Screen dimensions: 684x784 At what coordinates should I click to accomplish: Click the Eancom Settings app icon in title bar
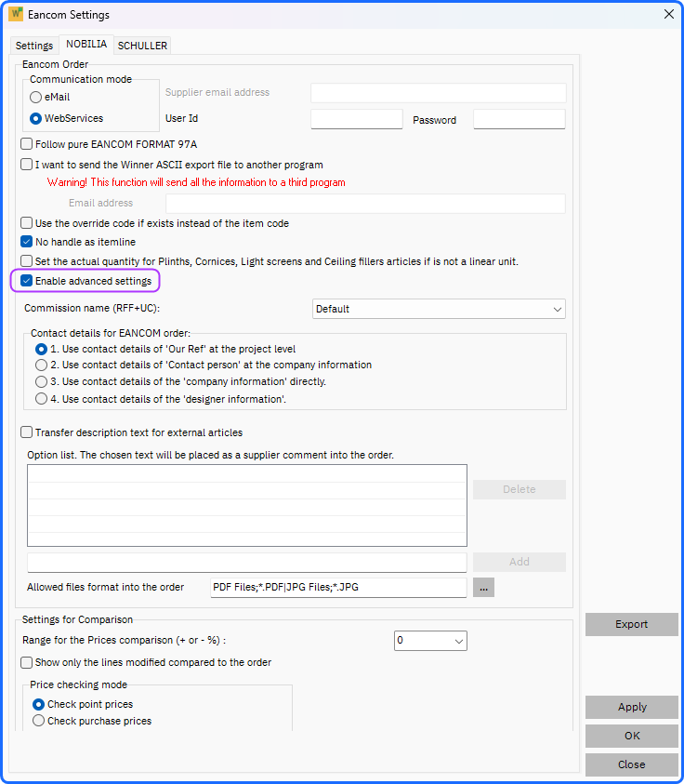click(16, 14)
